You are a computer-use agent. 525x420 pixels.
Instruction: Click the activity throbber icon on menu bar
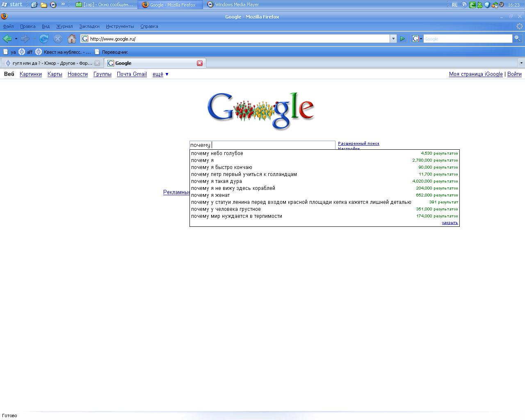click(520, 26)
